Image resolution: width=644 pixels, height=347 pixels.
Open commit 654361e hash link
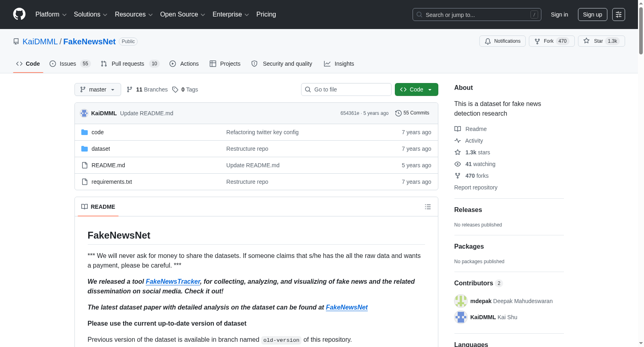[350, 113]
